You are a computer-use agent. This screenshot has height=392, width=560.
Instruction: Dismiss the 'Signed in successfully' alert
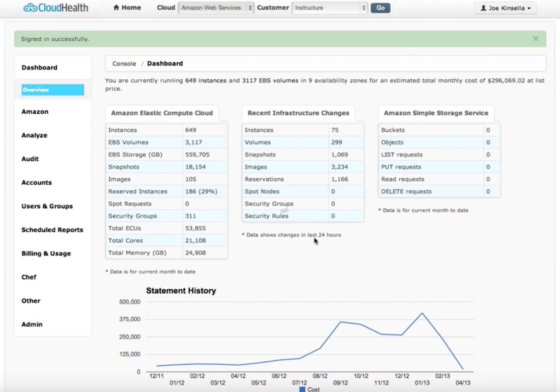tap(535, 39)
